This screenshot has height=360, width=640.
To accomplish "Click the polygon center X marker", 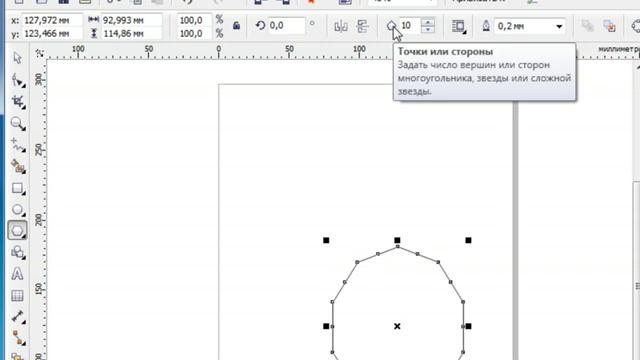I will click(x=397, y=326).
